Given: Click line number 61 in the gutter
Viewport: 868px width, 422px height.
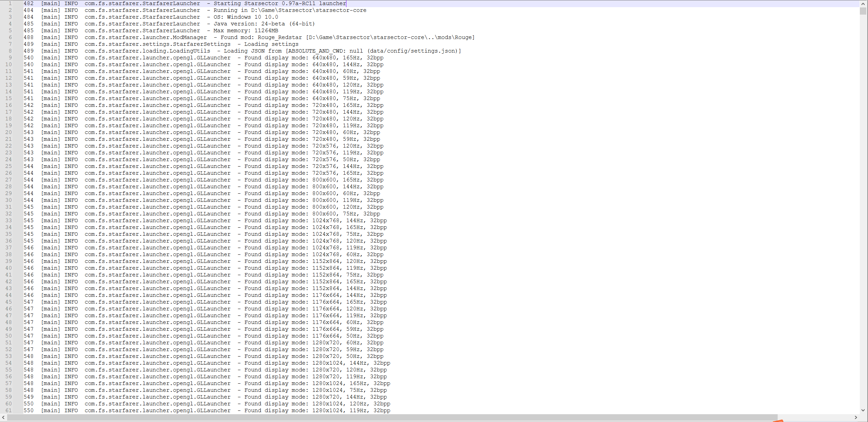Looking at the screenshot, I should (x=8, y=410).
